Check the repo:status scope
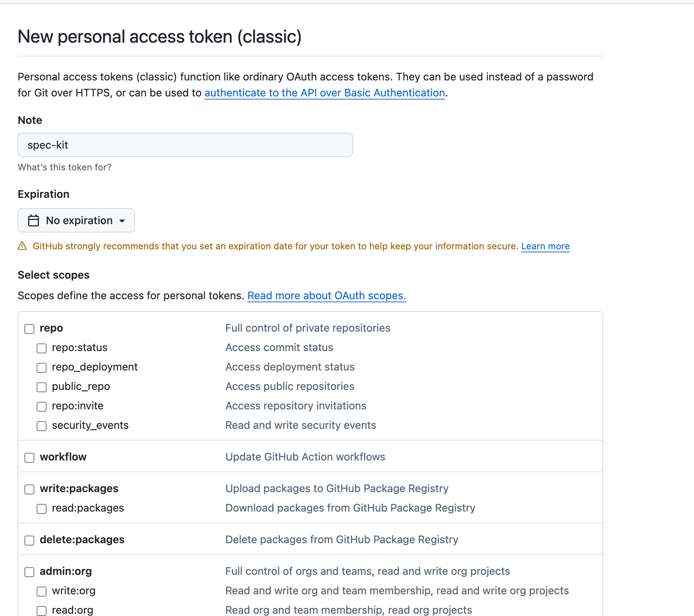Image resolution: width=694 pixels, height=616 pixels. (x=41, y=348)
